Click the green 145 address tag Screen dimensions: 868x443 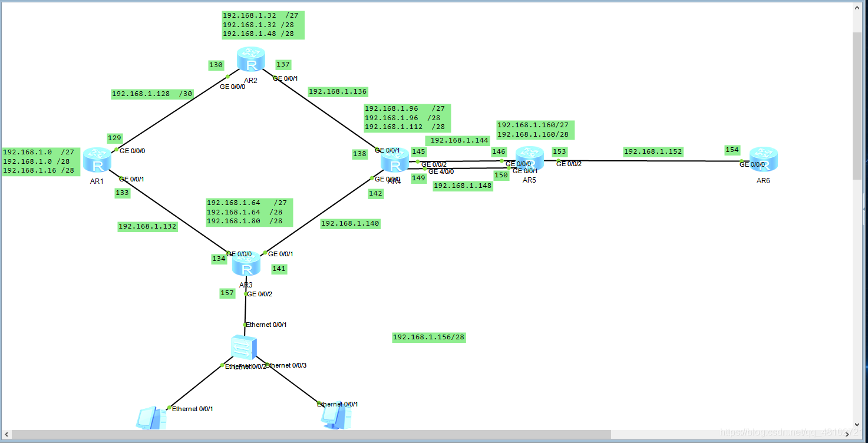[x=419, y=152]
